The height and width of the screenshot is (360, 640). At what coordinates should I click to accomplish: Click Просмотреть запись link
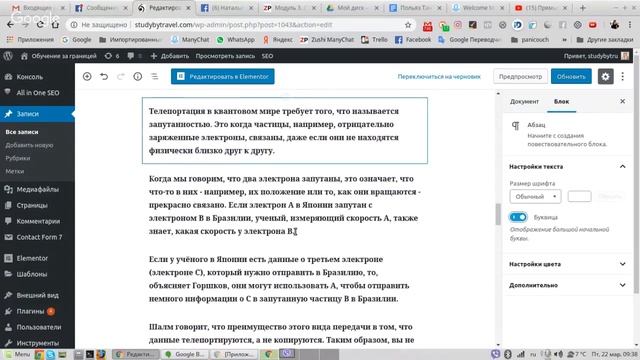(225, 56)
